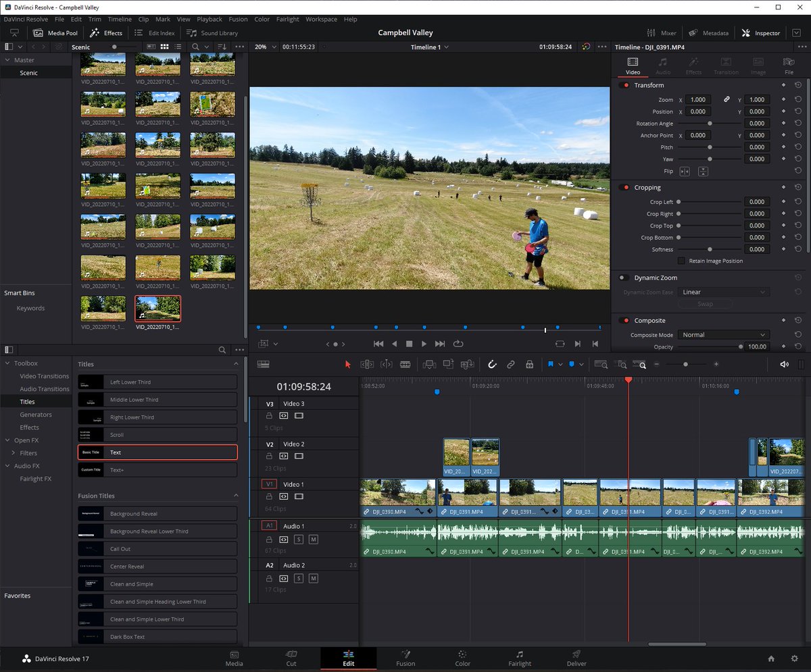Adjust the timeline zoom slider

(685, 364)
